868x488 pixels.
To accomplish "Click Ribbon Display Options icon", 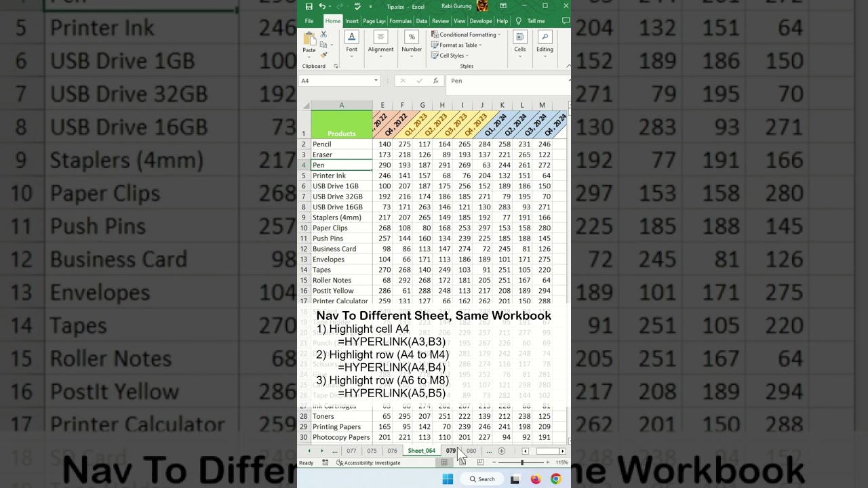I will (x=503, y=6).
